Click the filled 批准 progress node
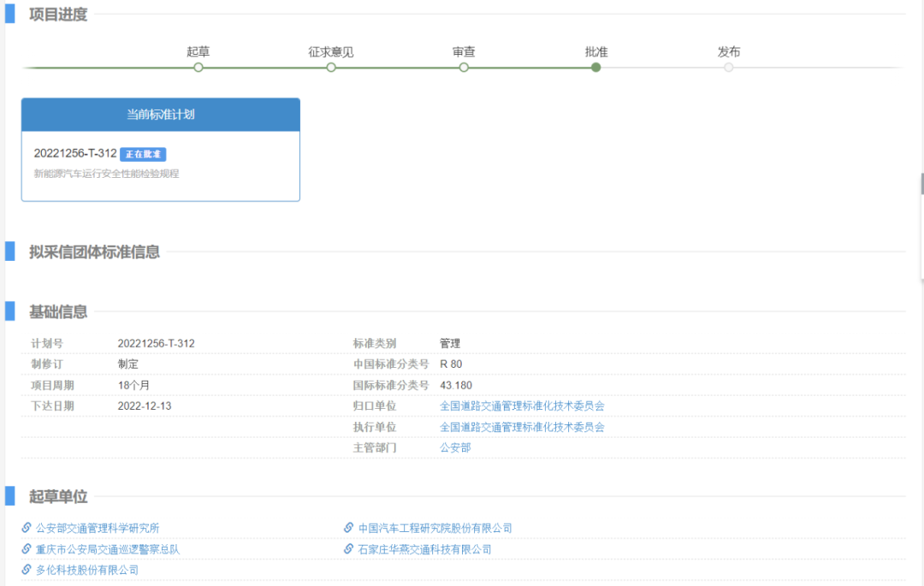Screen dimensions: 924x586 click(596, 67)
